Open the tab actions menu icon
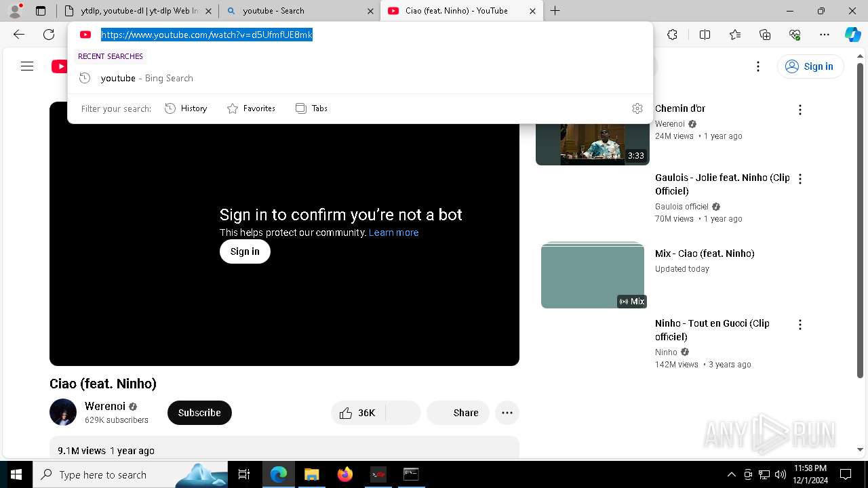Screen dimensions: 868x488 coord(41,11)
